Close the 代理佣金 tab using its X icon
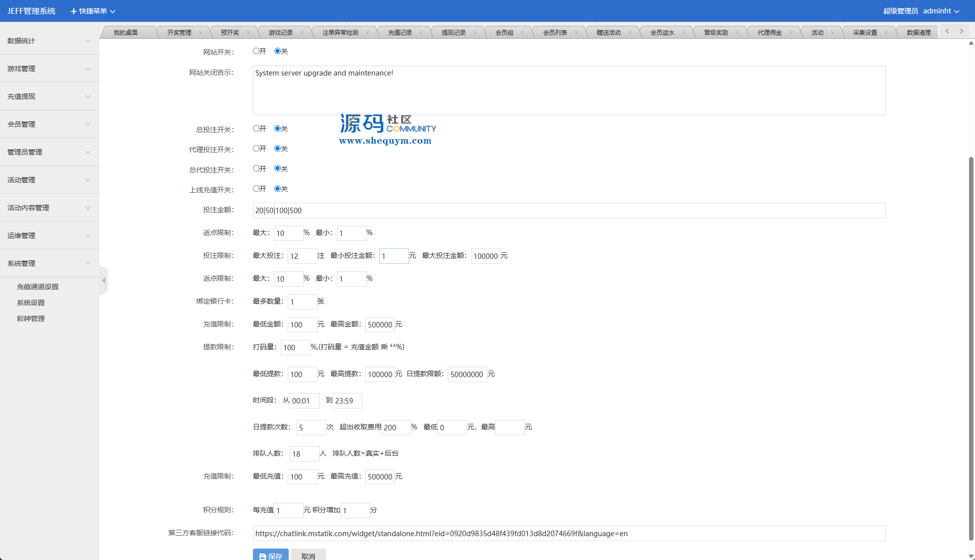This screenshot has height=560, width=975. pyautogui.click(x=791, y=33)
